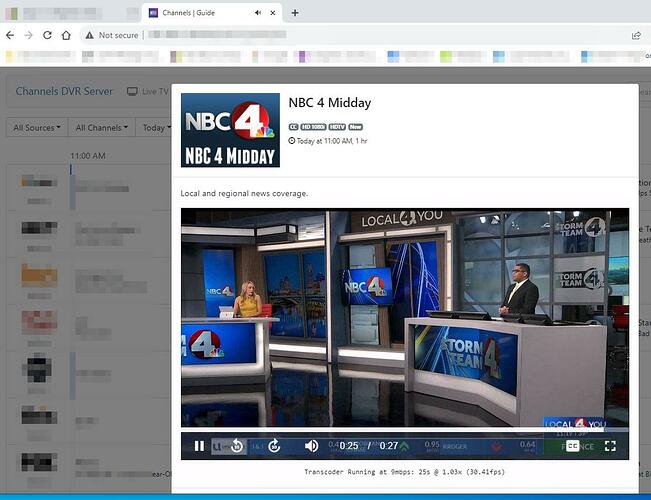The image size is (651, 500).
Task: Mute the video player volume
Action: tap(311, 446)
